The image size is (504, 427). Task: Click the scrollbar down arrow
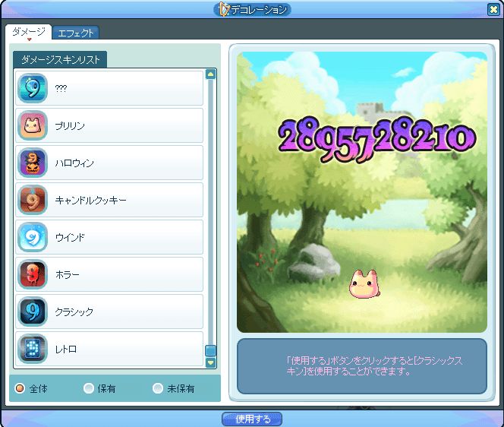coord(211,362)
